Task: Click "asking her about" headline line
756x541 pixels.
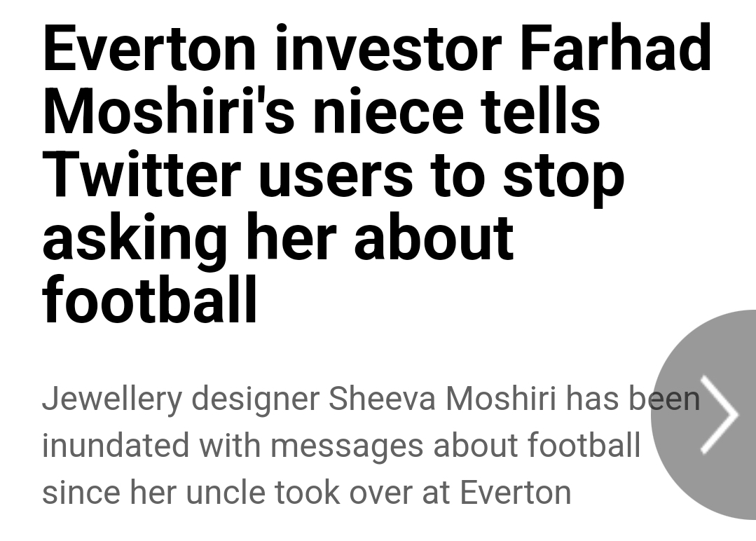Action: coord(278,238)
